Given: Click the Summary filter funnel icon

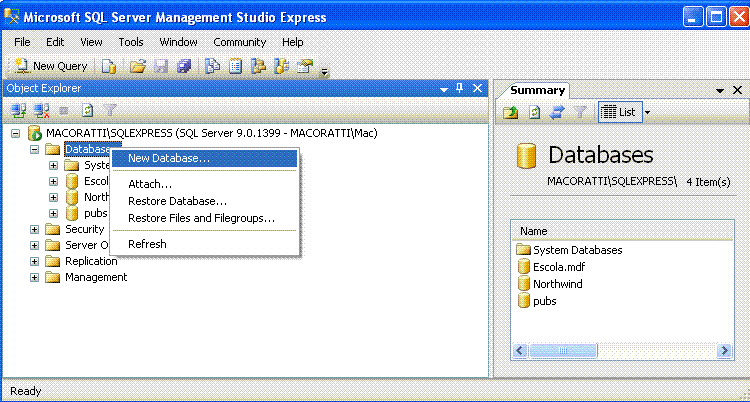Looking at the screenshot, I should point(580,113).
